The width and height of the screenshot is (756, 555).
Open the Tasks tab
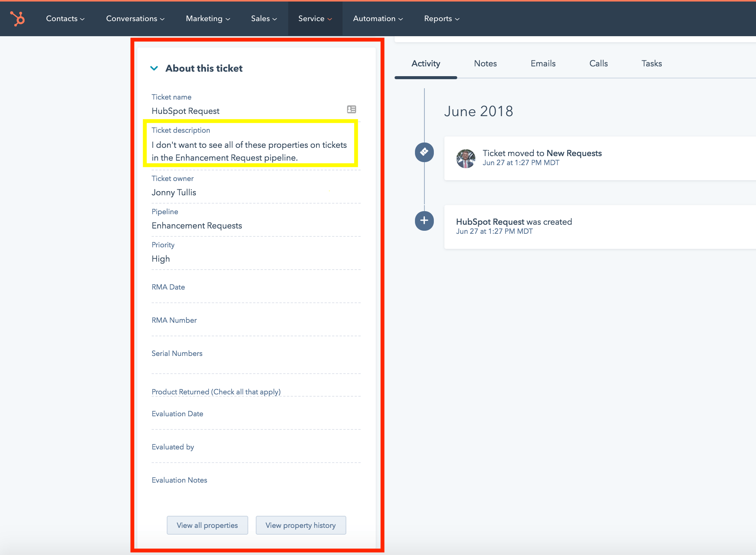tap(652, 63)
